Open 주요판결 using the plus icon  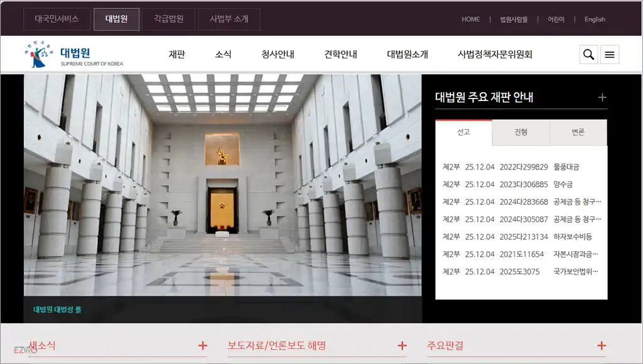[x=601, y=345]
